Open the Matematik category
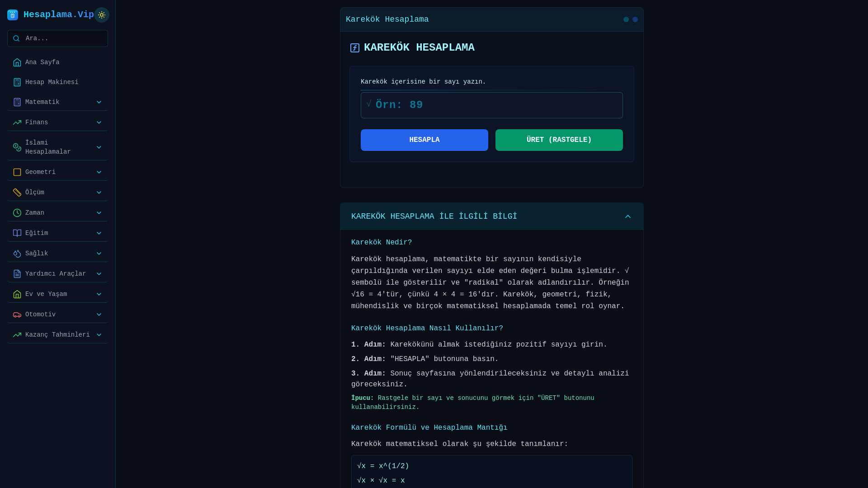Viewport: 868px width, 488px height. [57, 102]
